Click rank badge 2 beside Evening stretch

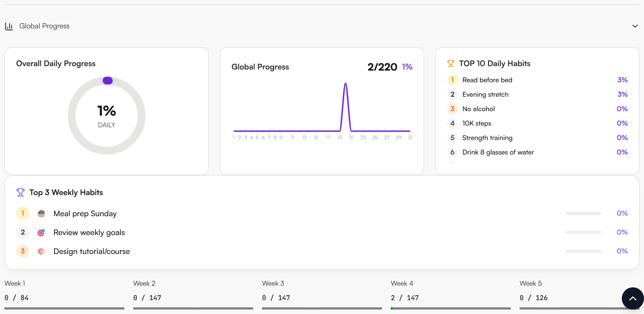pyautogui.click(x=452, y=94)
